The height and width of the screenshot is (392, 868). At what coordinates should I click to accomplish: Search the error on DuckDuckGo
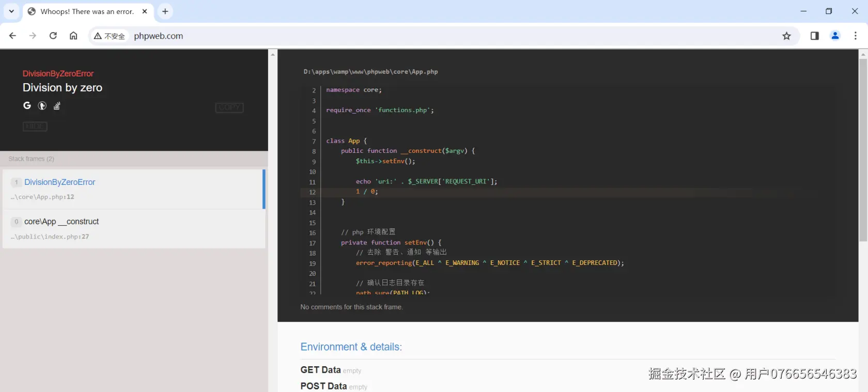pos(42,106)
